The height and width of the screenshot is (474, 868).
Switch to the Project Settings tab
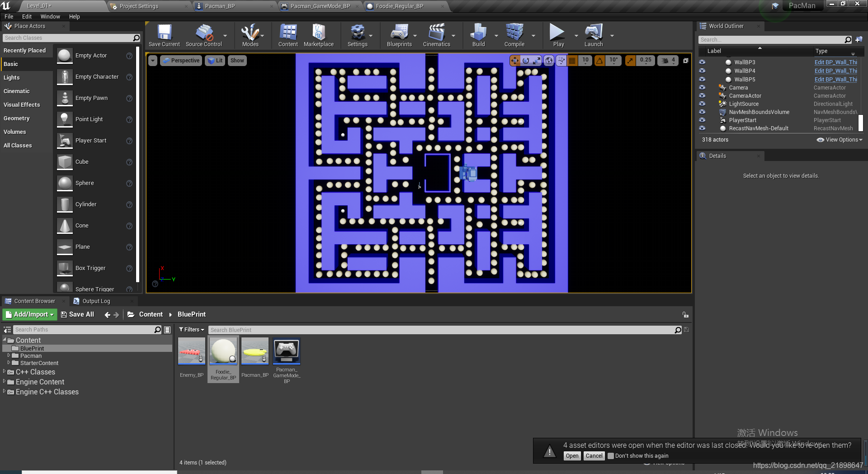point(139,6)
